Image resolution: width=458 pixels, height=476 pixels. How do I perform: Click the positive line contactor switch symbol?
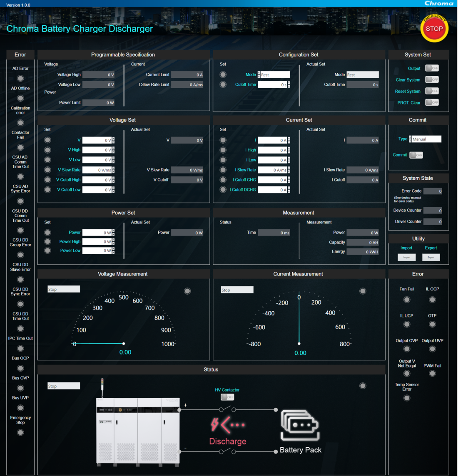[x=227, y=409]
